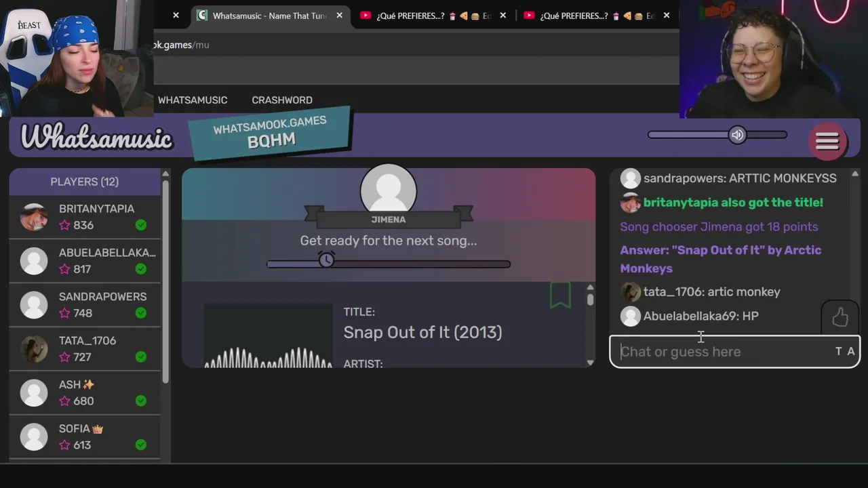Close the Whatsamusic browser tab
The height and width of the screenshot is (488, 868).
339,16
